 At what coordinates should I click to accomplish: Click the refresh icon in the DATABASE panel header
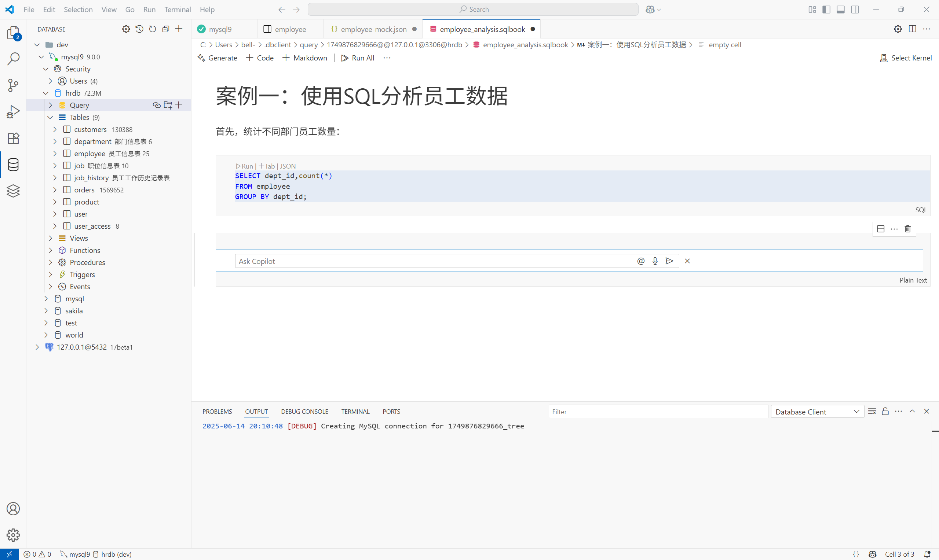click(x=153, y=29)
